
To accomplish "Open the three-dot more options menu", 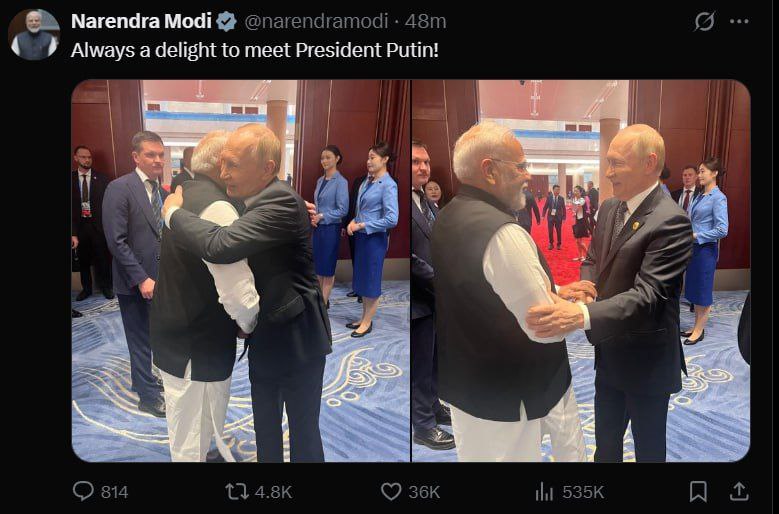I will coord(740,21).
